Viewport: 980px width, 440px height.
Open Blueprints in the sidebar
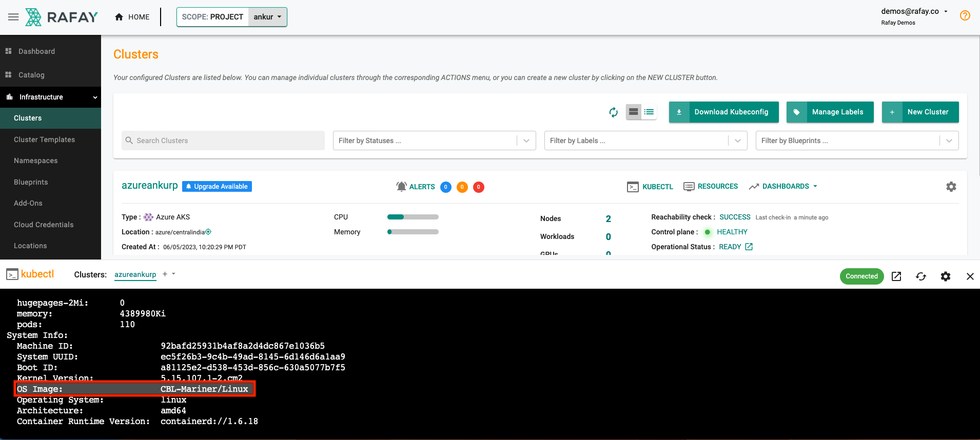pyautogui.click(x=31, y=182)
